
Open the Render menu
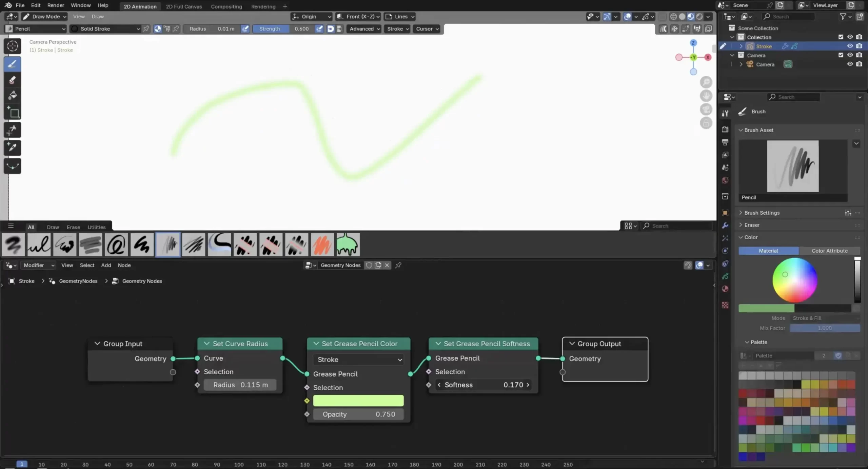point(56,5)
